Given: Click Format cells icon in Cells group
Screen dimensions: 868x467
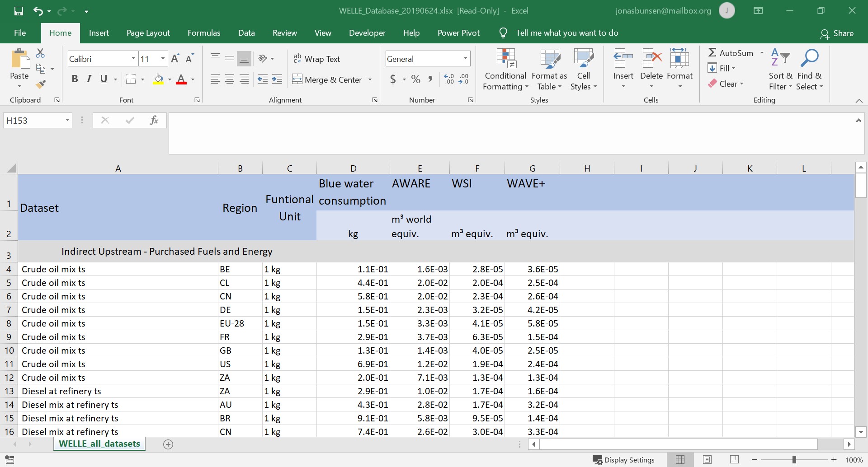Looking at the screenshot, I should click(x=679, y=59).
